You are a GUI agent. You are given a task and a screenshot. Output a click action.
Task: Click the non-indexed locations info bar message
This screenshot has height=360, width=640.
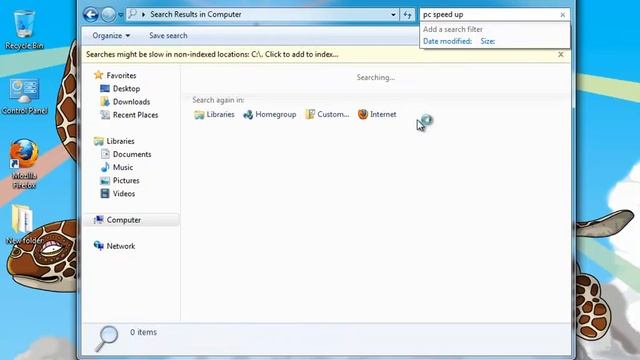(212, 54)
